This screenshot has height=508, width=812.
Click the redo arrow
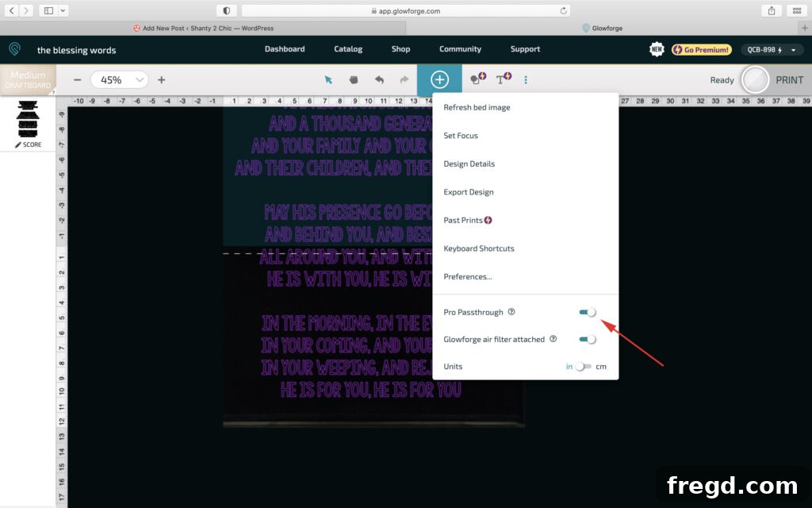point(404,80)
